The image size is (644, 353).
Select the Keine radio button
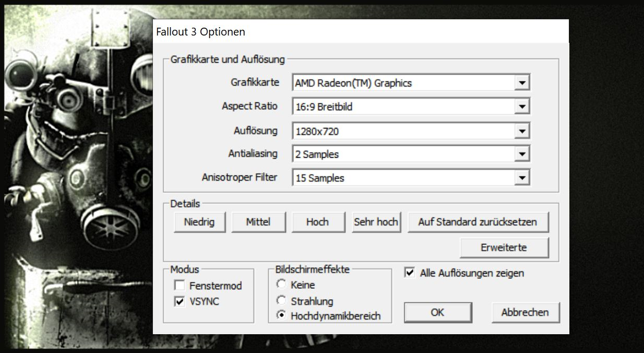point(282,284)
